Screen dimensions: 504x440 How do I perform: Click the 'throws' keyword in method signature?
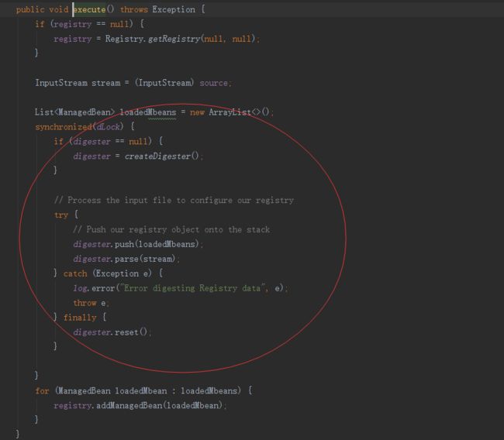[134, 9]
